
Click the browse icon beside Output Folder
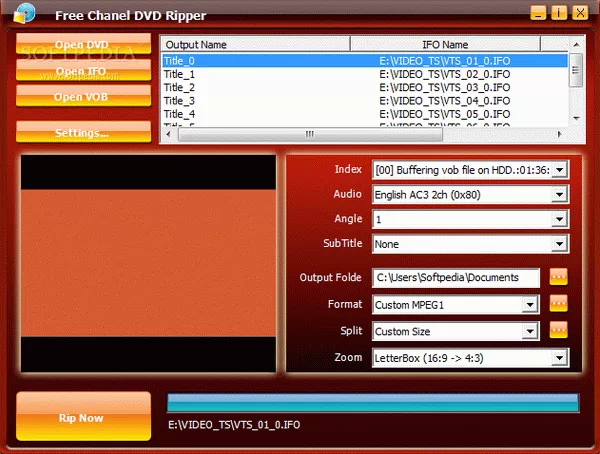(558, 277)
